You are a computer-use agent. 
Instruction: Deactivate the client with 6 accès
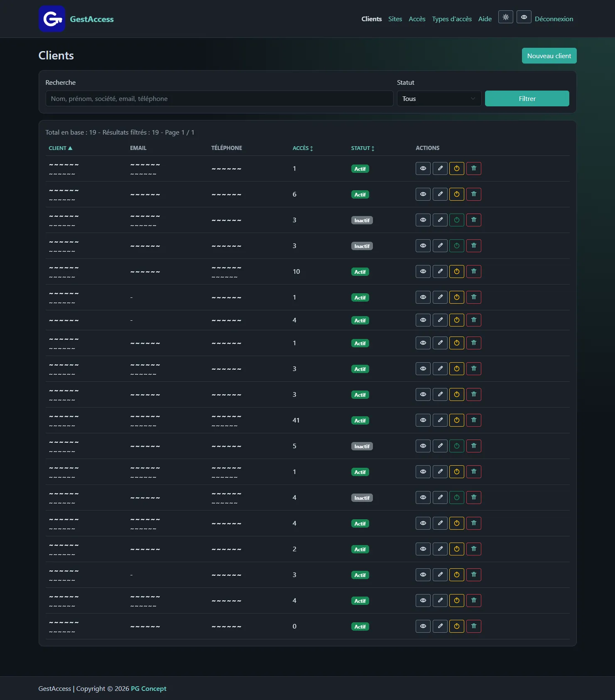[457, 194]
